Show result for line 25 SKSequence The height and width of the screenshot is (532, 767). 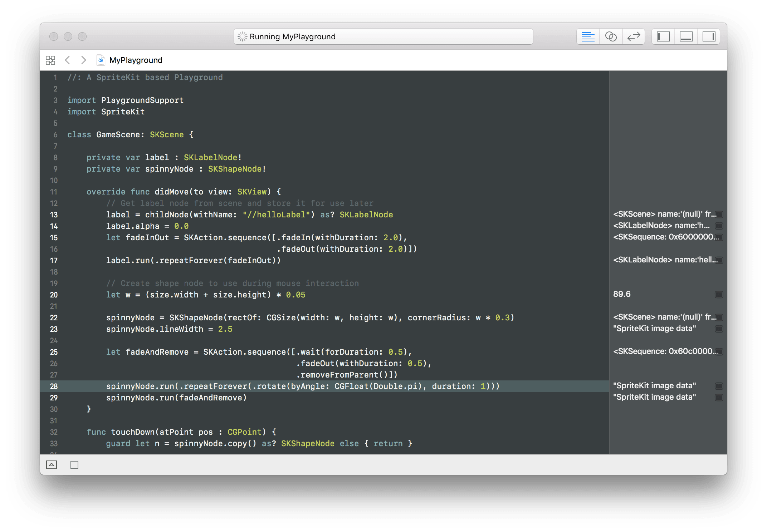(x=719, y=352)
